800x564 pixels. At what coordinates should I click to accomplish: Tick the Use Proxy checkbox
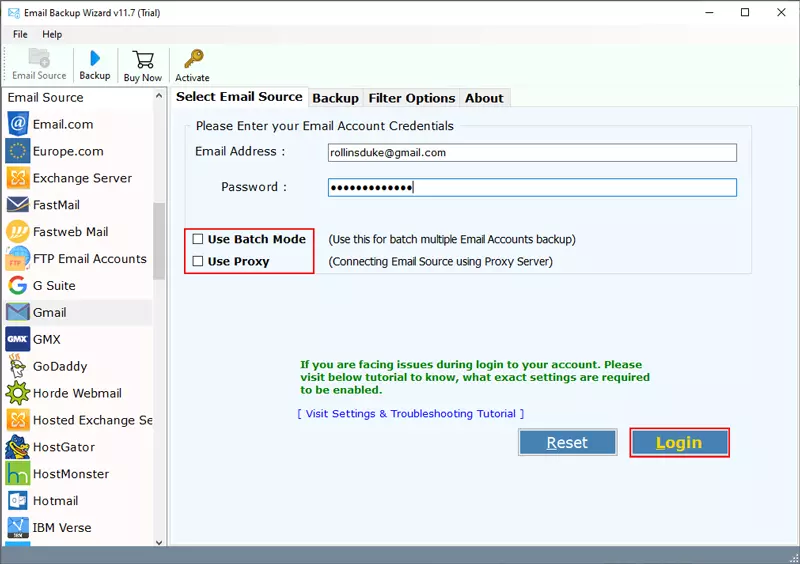[x=198, y=261]
